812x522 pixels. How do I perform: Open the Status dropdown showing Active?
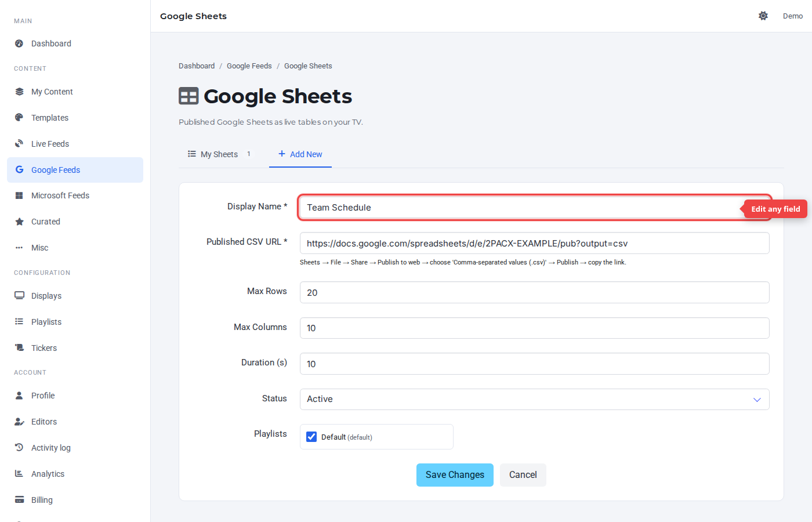pyautogui.click(x=534, y=399)
